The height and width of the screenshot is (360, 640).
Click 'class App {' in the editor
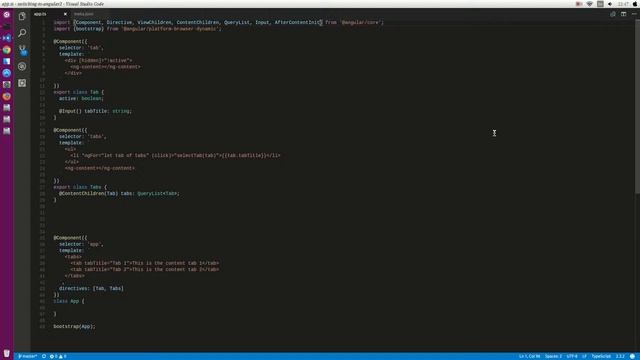(x=69, y=301)
